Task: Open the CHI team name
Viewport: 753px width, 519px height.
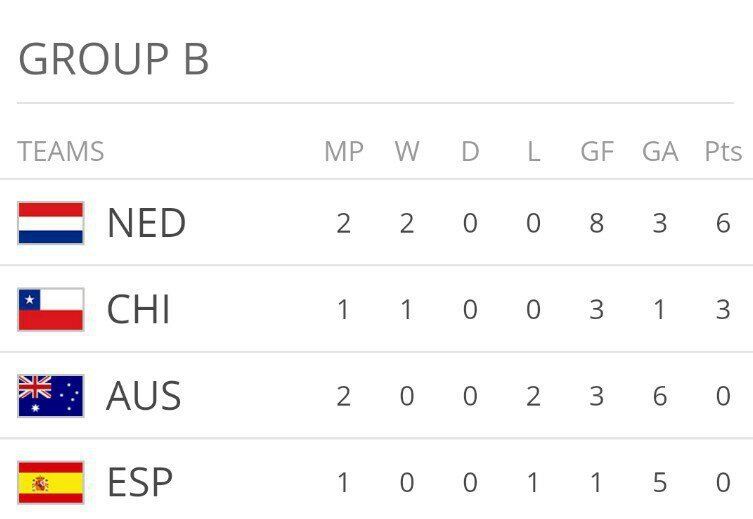Action: pos(138,310)
